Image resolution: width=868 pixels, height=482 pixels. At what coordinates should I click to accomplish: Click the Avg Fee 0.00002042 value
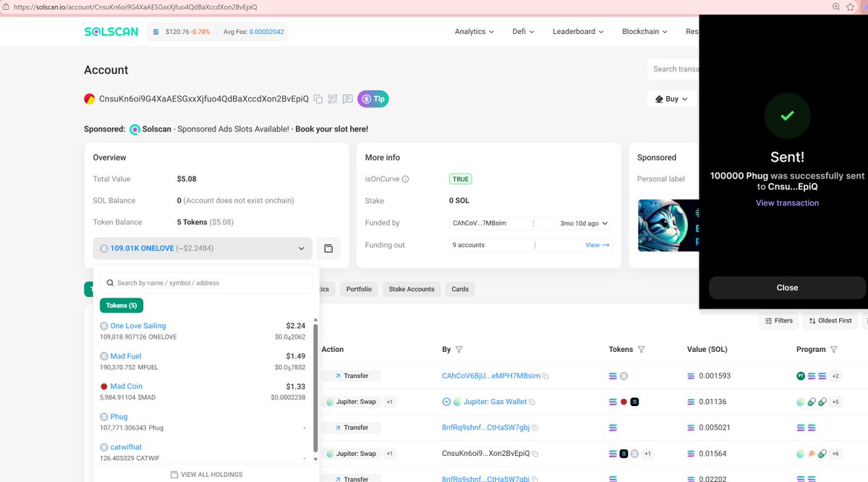pyautogui.click(x=267, y=32)
